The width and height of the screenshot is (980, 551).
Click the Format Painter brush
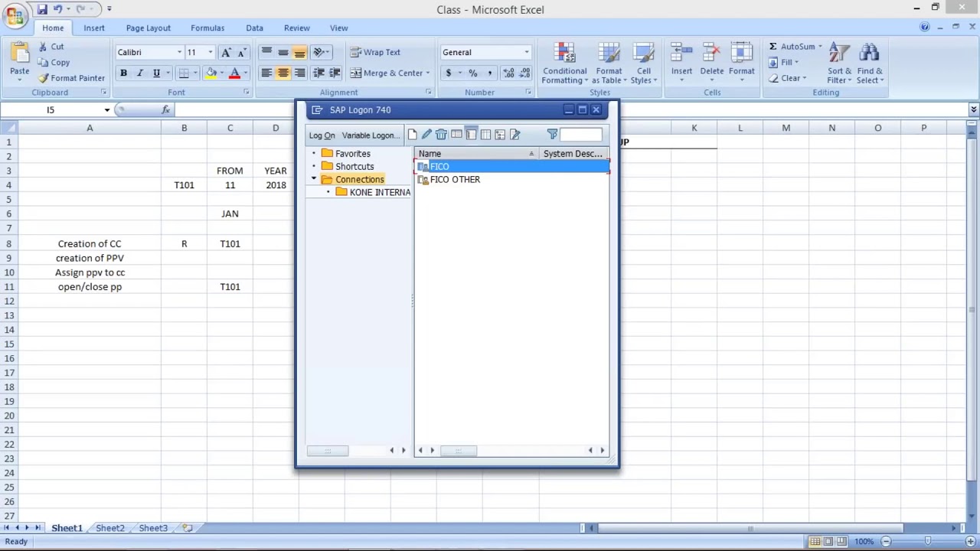(x=44, y=78)
